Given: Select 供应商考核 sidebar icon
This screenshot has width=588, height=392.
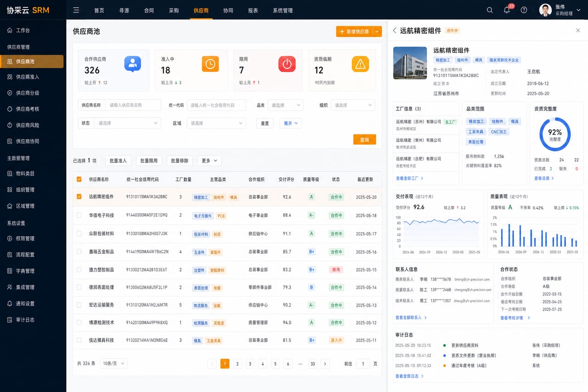Looking at the screenshot, I should [10, 109].
